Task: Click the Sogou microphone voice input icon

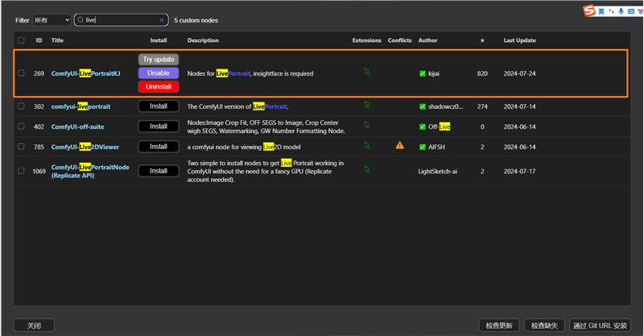Action: pyautogui.click(x=621, y=11)
